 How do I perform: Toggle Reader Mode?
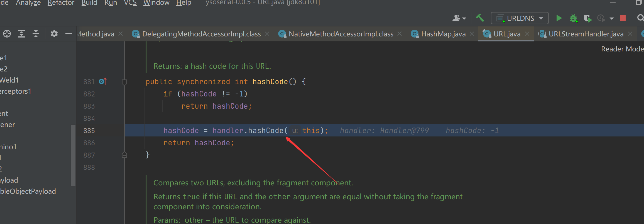[622, 49]
